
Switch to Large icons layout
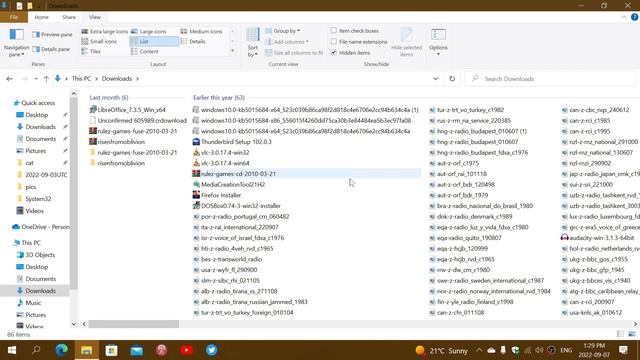point(149,31)
